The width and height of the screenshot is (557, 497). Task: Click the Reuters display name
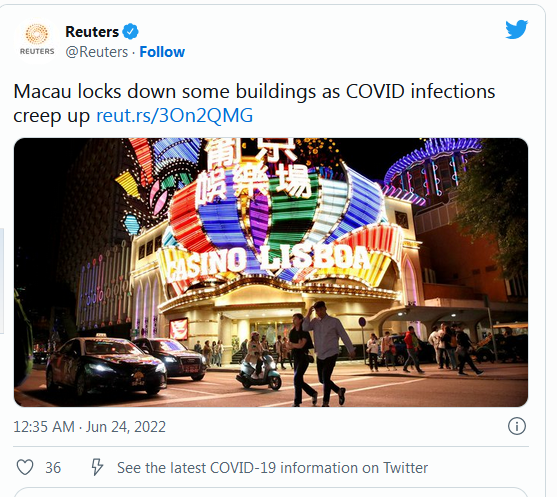coord(92,32)
